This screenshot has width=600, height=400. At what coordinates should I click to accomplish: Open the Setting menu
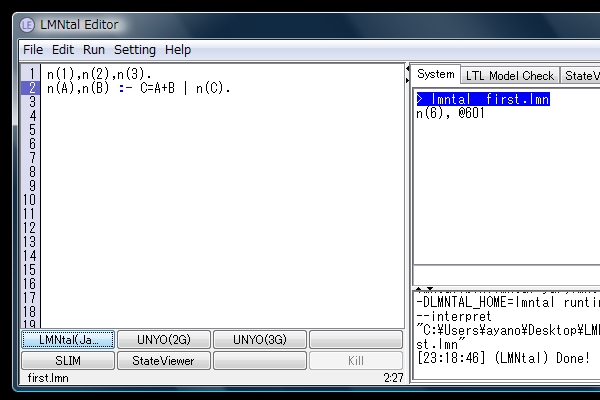coord(135,50)
